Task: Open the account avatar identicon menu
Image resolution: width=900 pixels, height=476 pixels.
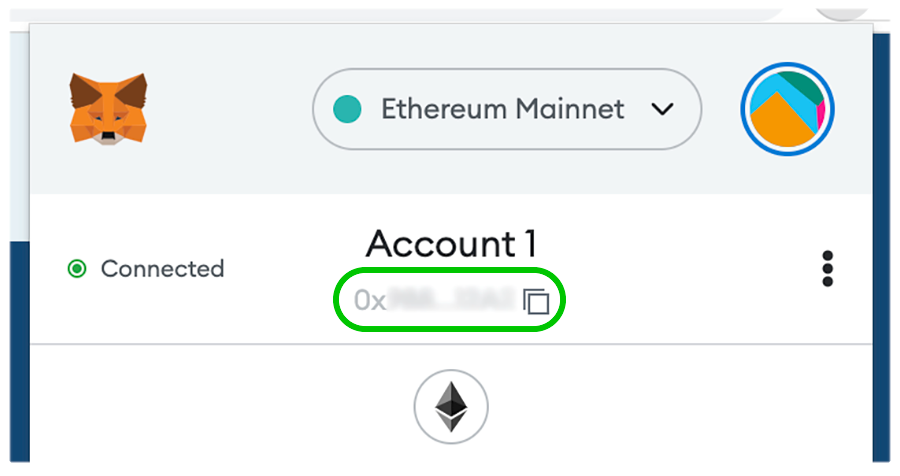Action: (788, 108)
